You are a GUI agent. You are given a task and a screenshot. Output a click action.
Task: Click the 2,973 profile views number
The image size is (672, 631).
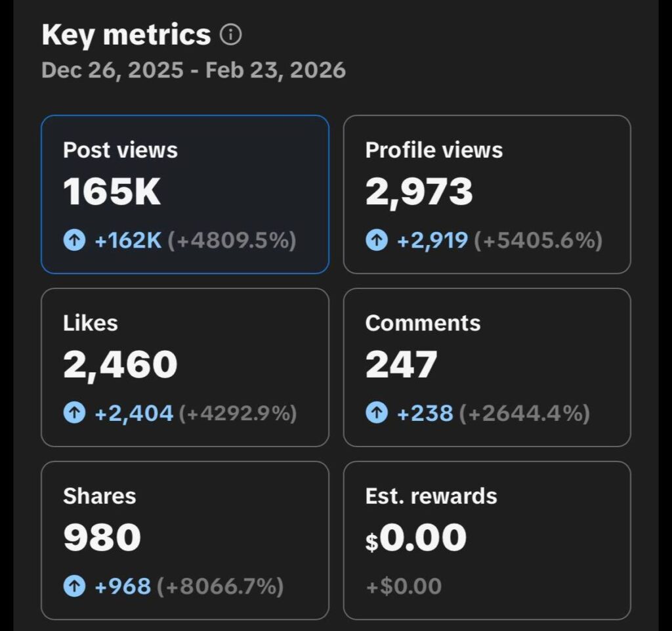pyautogui.click(x=419, y=192)
